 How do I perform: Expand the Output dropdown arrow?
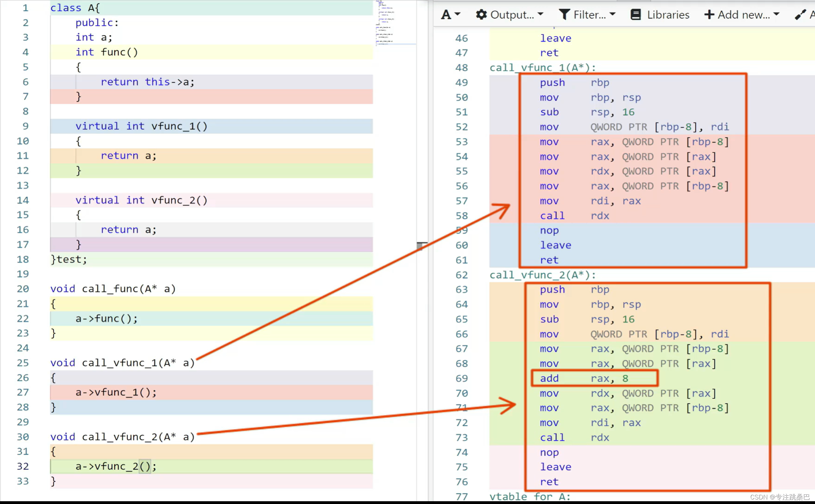[540, 14]
